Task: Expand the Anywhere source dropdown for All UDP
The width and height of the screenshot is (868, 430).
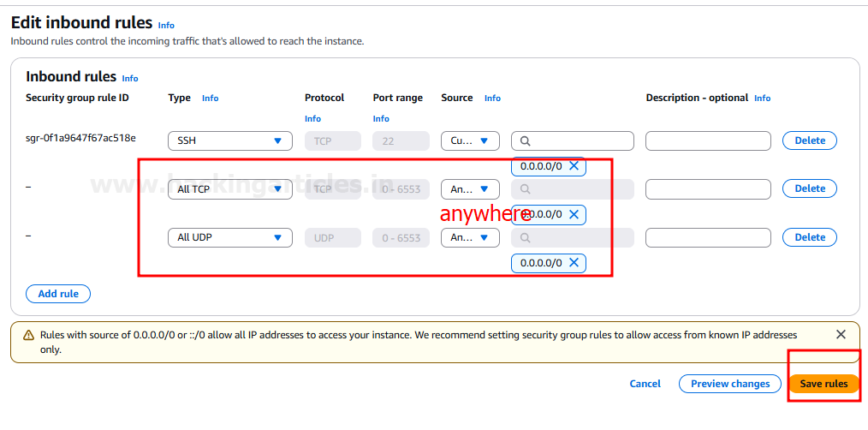Action: click(x=470, y=237)
